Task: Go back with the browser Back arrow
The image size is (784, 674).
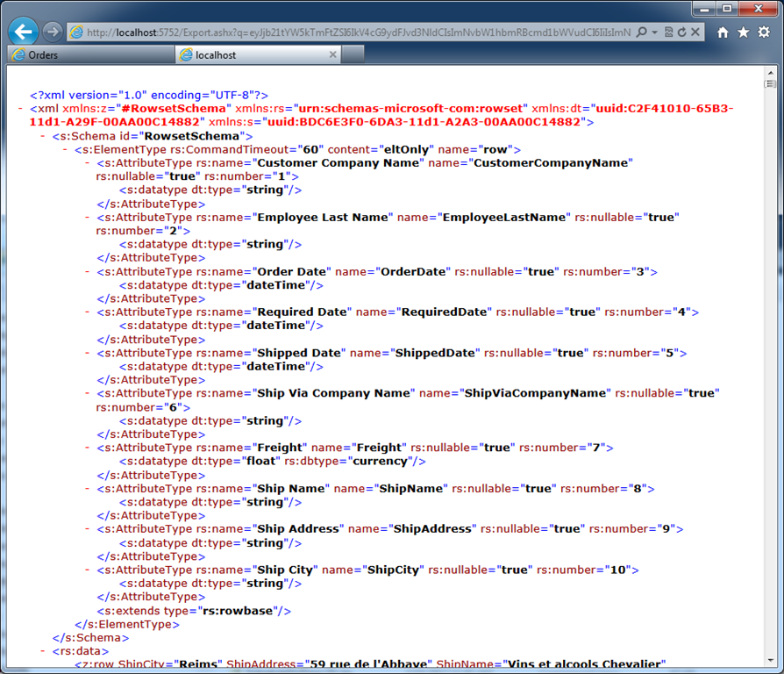Action: 23,32
